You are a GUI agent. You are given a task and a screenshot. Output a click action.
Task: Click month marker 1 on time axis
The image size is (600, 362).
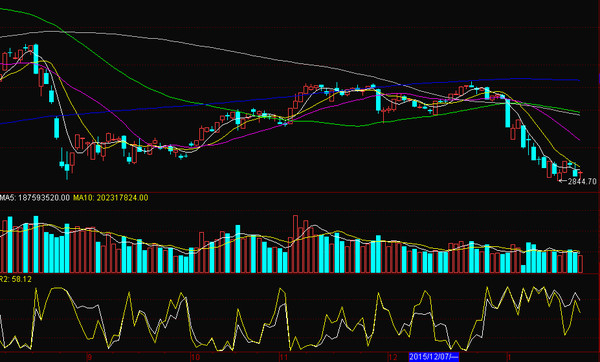pos(509,357)
